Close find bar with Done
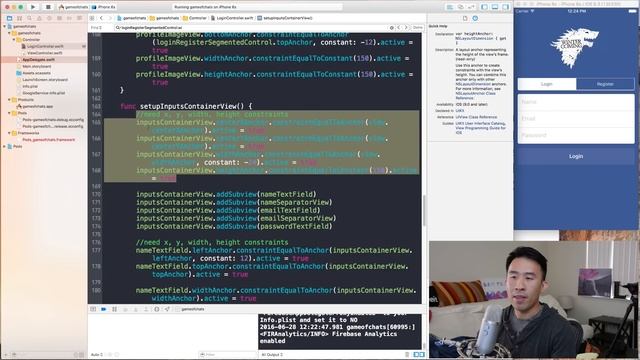 pyautogui.click(x=418, y=27)
